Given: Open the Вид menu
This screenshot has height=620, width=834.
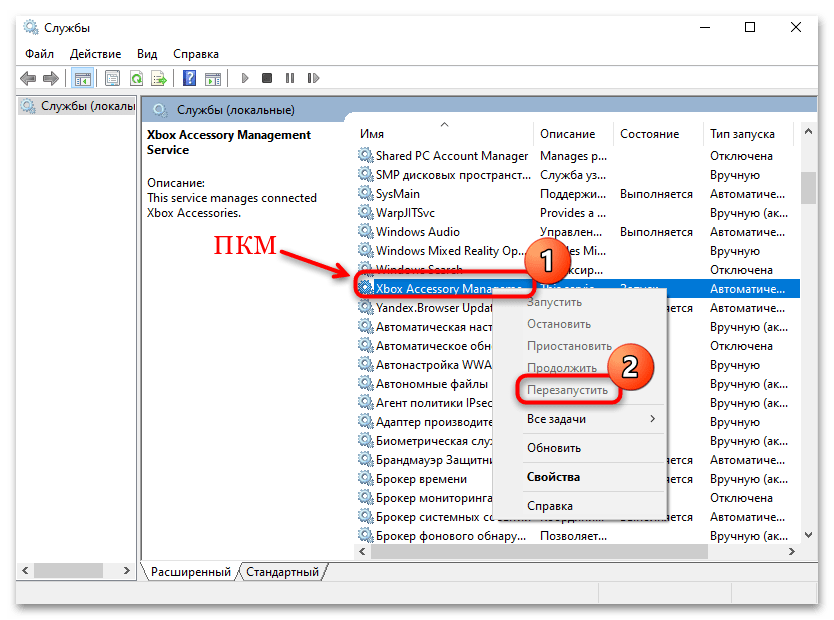Looking at the screenshot, I should [147, 54].
